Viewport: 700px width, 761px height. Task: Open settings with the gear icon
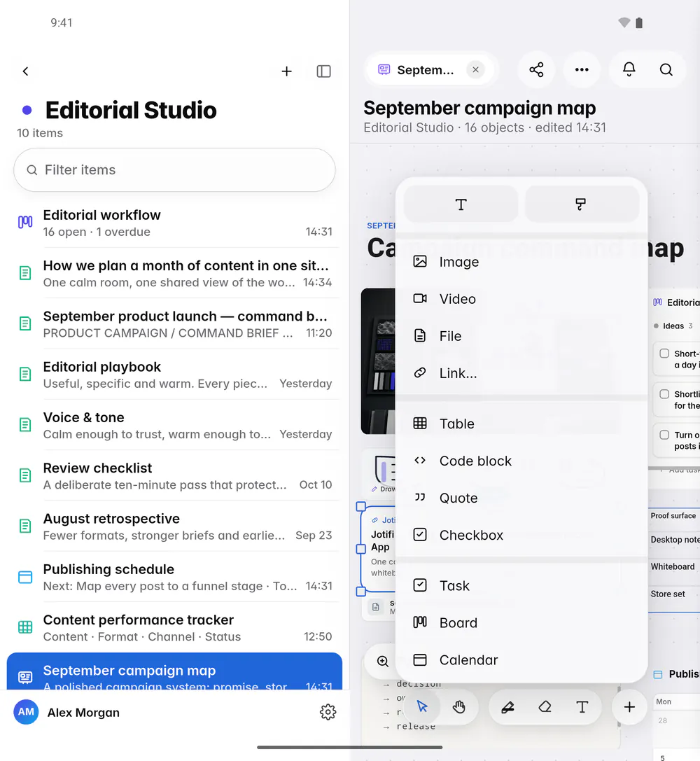(x=328, y=712)
